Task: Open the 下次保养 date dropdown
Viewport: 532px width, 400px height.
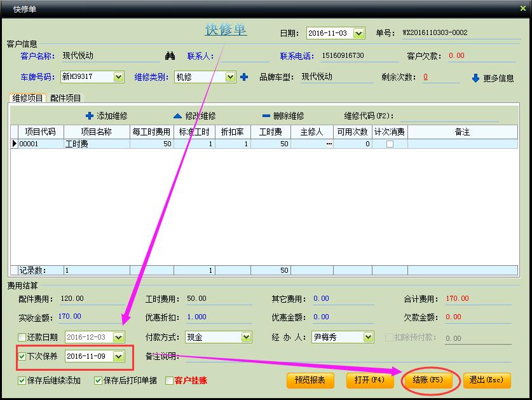Action: [x=118, y=356]
